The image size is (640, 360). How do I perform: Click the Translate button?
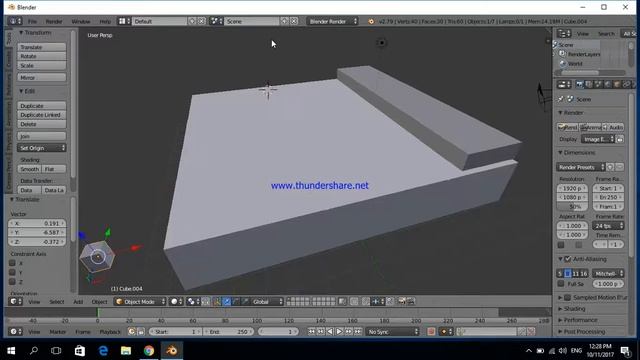pyautogui.click(x=41, y=47)
